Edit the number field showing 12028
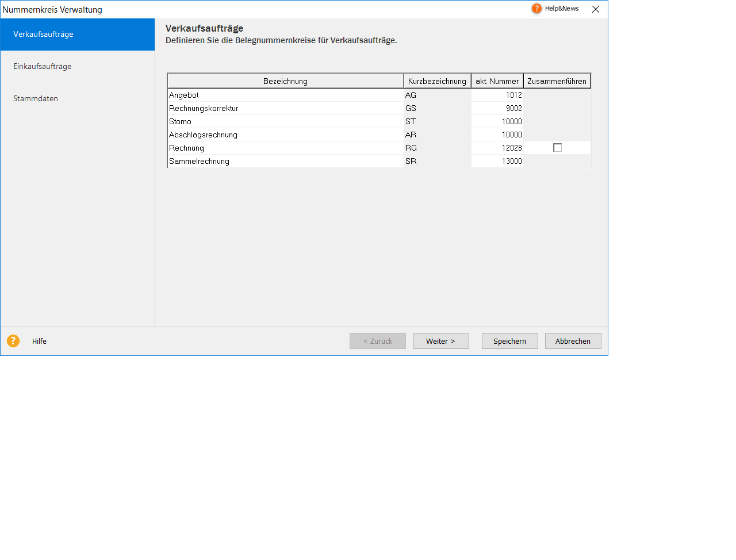This screenshot has width=736, height=560. 497,148
